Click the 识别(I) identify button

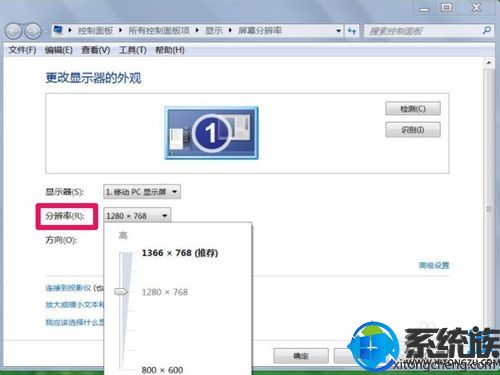click(413, 130)
